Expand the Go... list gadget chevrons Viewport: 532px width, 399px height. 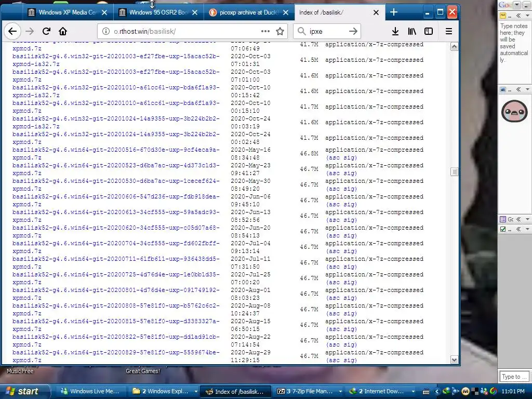518,219
